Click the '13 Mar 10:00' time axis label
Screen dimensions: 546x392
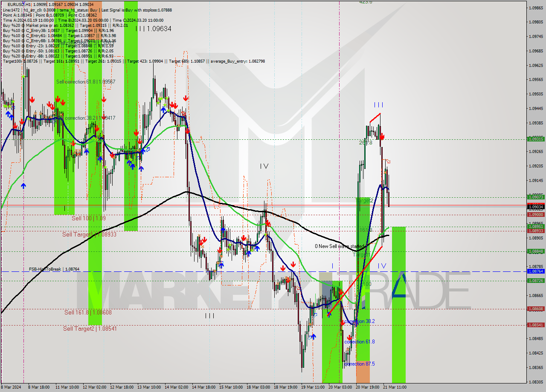coord(148,387)
